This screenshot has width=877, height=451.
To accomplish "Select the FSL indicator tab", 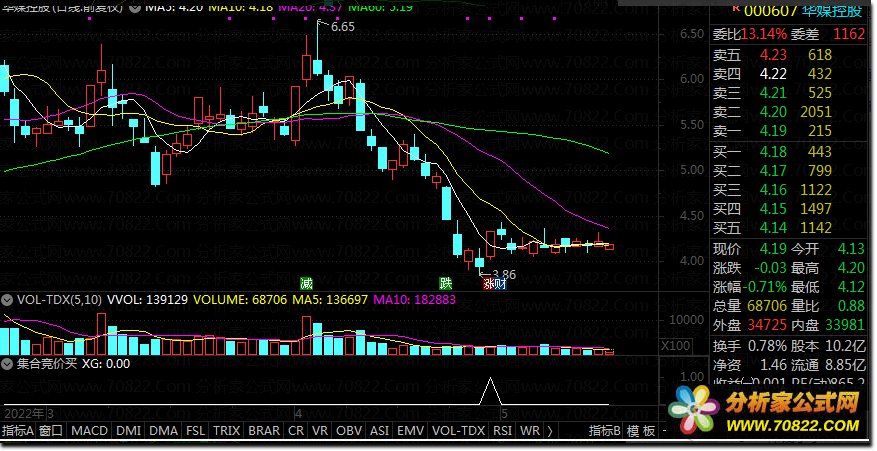I will point(196,431).
